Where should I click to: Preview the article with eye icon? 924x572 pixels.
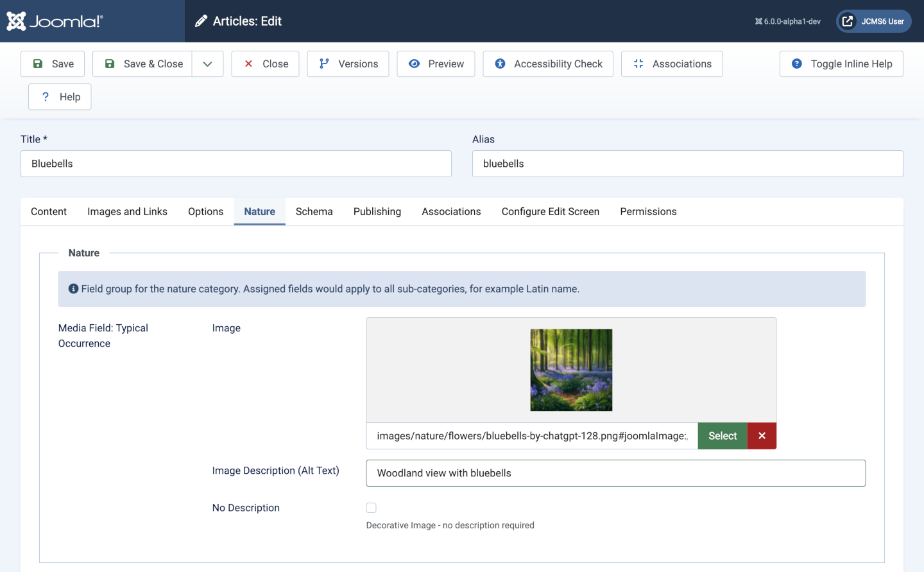[x=436, y=64]
